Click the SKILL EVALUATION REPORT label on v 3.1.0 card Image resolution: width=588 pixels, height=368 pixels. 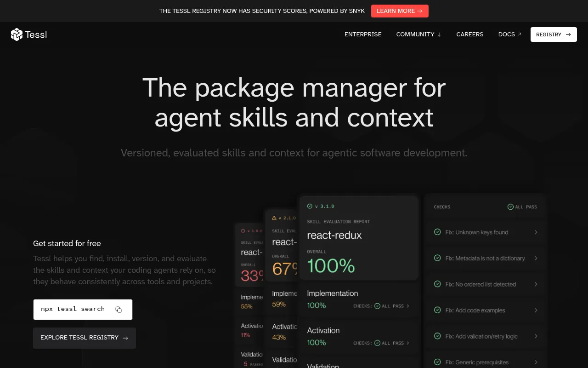pos(339,222)
